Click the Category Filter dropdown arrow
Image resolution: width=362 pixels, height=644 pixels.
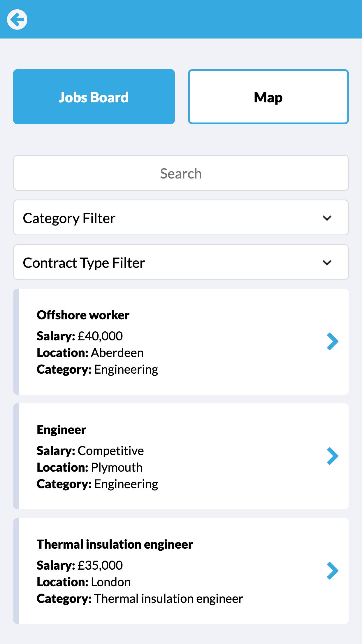[x=327, y=218]
